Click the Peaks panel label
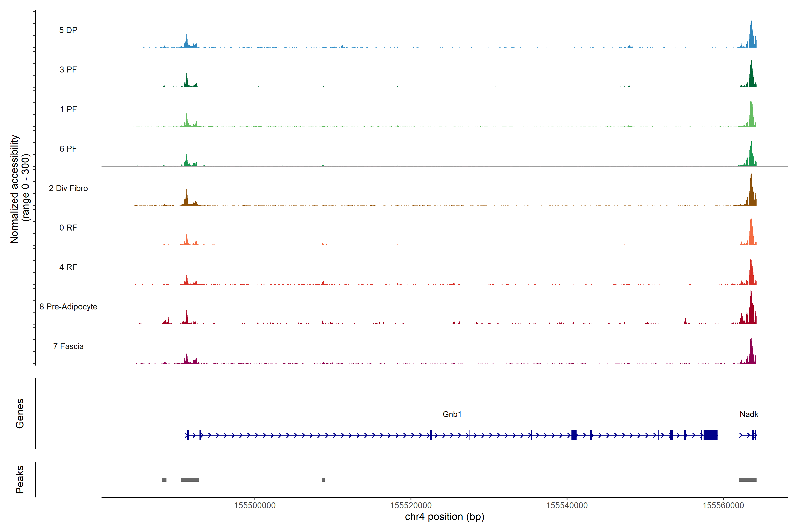 (x=20, y=479)
